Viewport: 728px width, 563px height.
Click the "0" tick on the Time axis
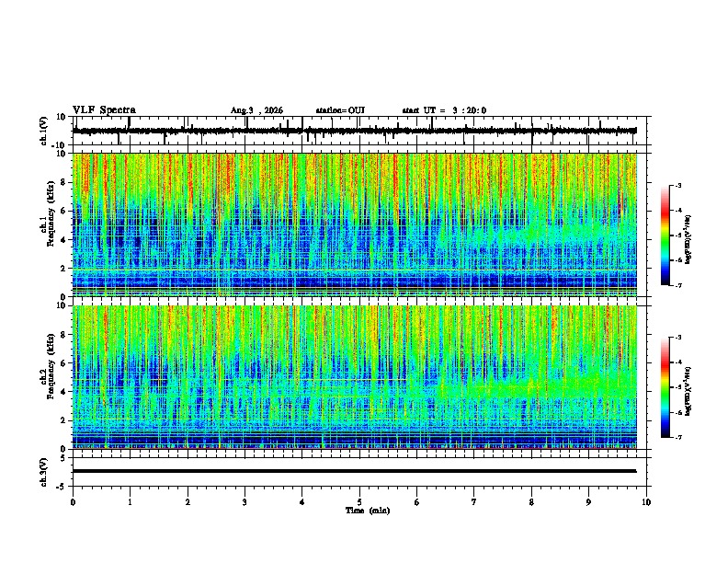pyautogui.click(x=73, y=502)
